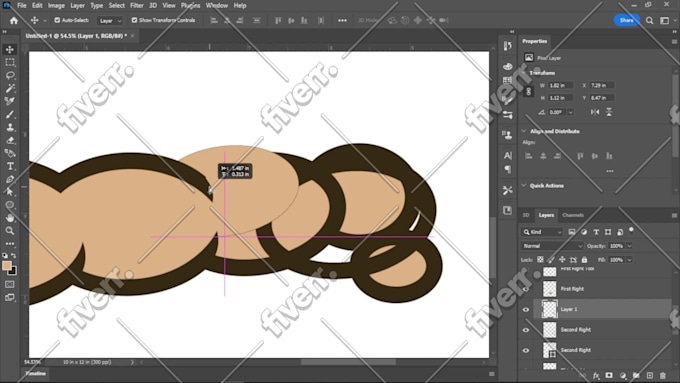Click the W width input field
This screenshot has height=383, width=680.
(560, 85)
